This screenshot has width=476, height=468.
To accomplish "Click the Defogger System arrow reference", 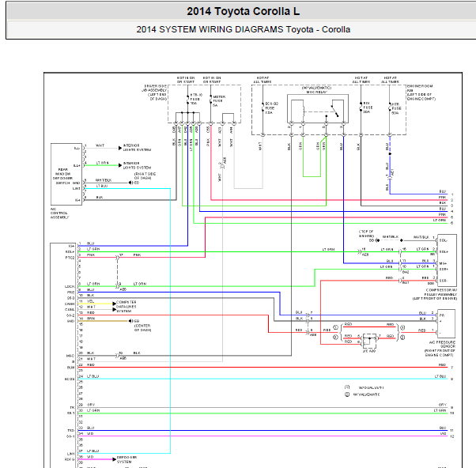I will 114,459.
